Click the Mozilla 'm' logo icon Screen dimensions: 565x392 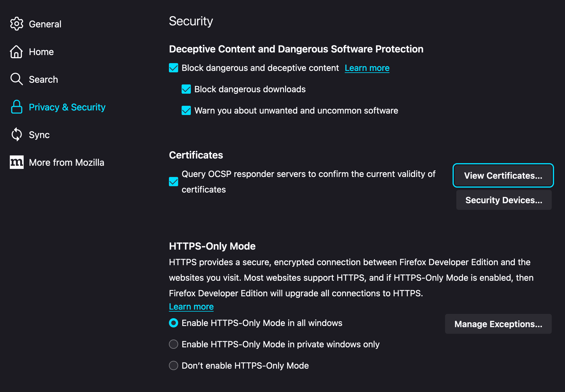point(16,162)
